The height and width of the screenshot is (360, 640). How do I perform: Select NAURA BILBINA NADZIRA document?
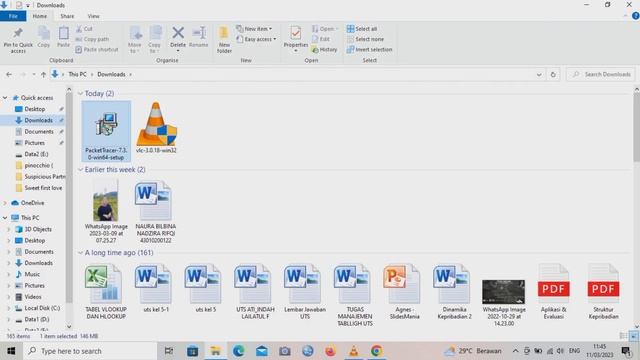(156, 211)
